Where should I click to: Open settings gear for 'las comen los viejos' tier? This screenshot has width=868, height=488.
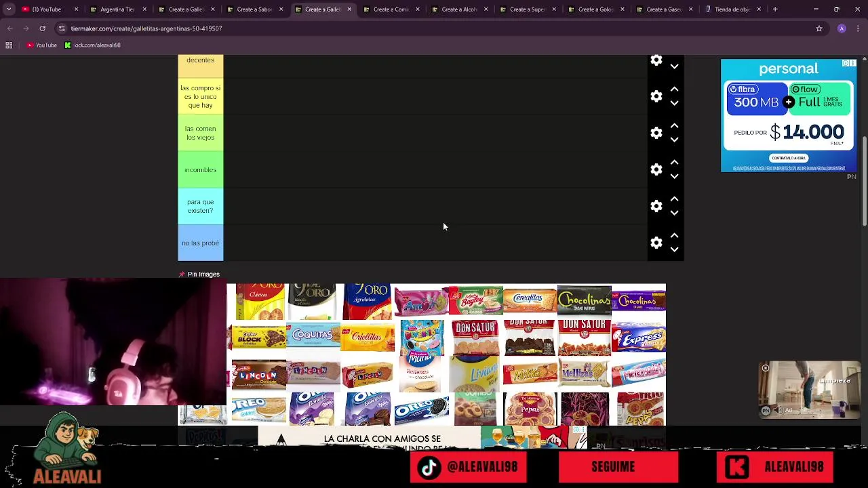(x=656, y=133)
